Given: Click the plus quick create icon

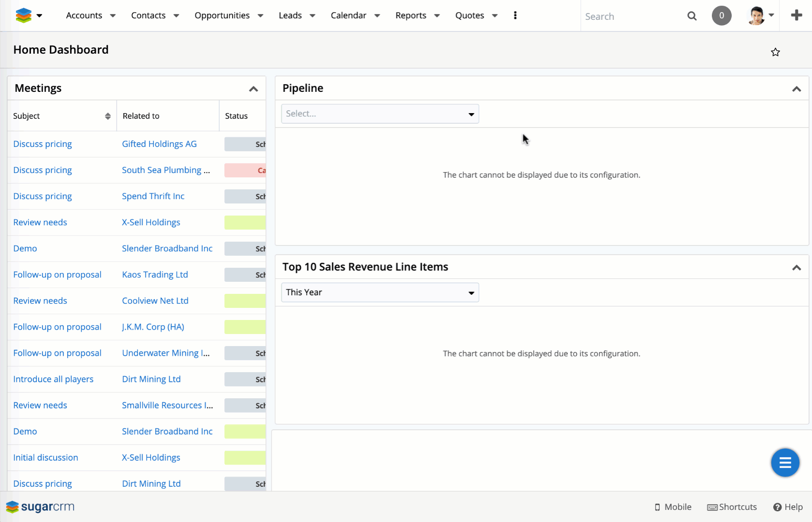Looking at the screenshot, I should tap(796, 15).
